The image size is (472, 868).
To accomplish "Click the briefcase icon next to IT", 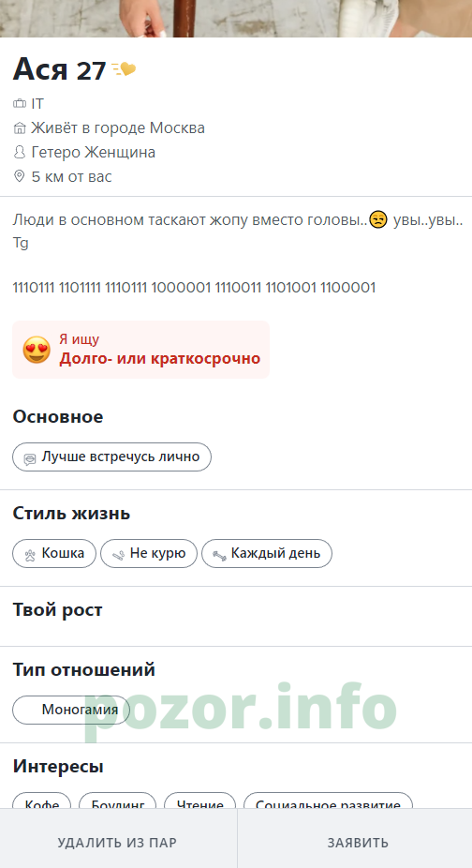I will [20, 103].
